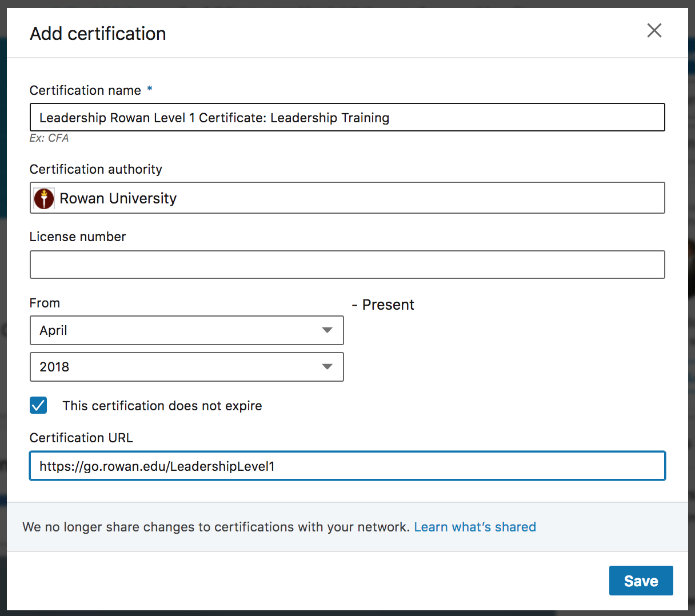Focus the Certification name input field
The image size is (695, 616).
(347, 118)
